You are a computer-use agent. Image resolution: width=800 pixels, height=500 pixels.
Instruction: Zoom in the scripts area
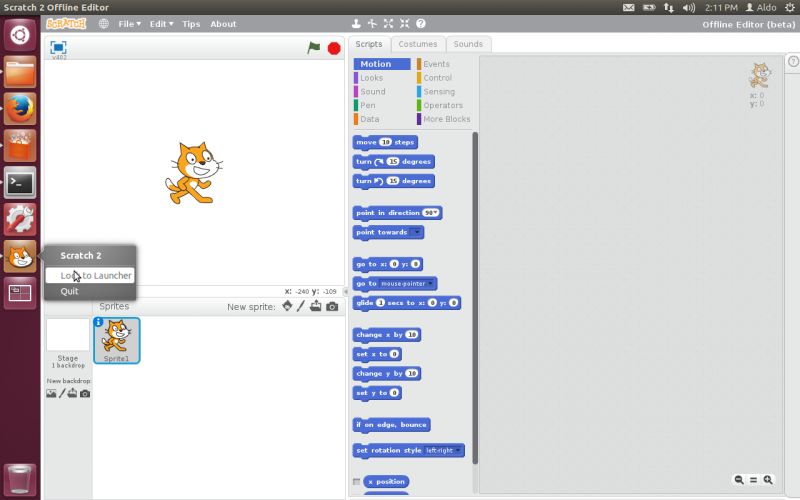pos(768,480)
